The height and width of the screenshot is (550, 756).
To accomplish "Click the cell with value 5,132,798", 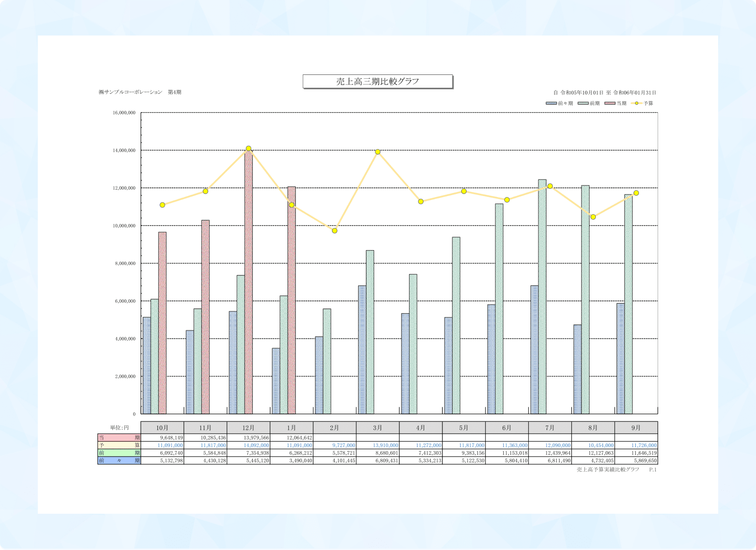I will 162,460.
